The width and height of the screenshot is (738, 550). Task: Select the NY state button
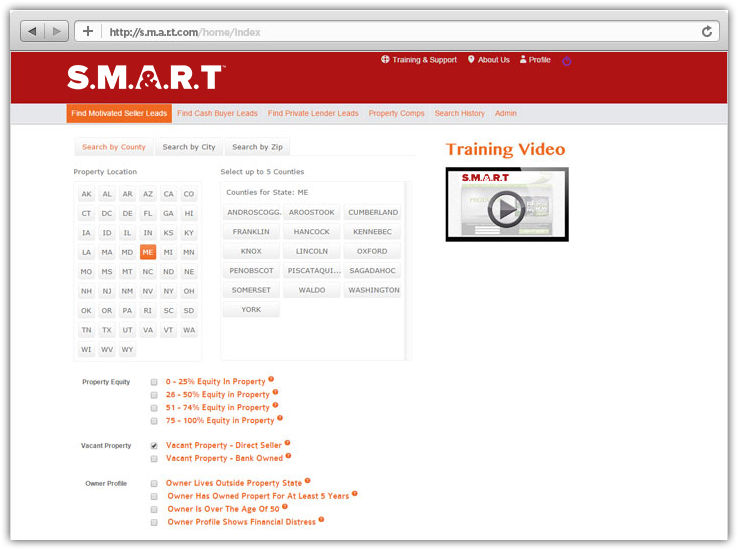(x=168, y=291)
